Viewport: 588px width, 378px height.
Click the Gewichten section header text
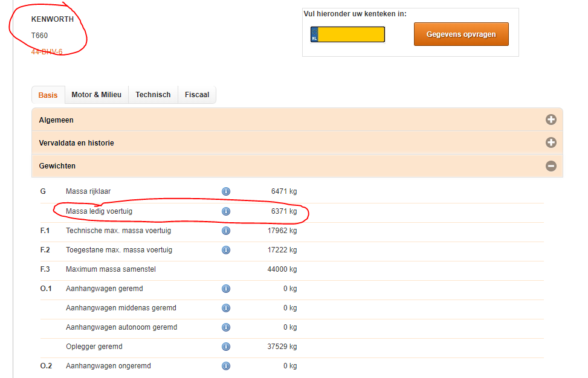[57, 165]
